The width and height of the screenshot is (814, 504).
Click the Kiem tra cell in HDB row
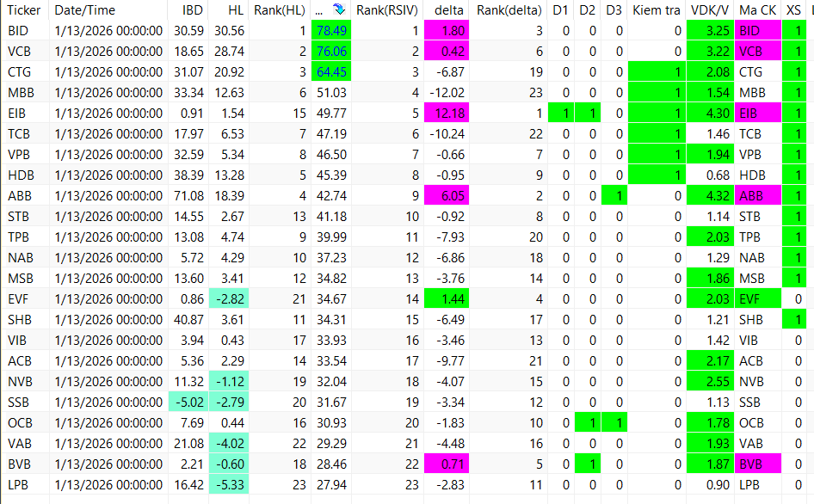[657, 175]
